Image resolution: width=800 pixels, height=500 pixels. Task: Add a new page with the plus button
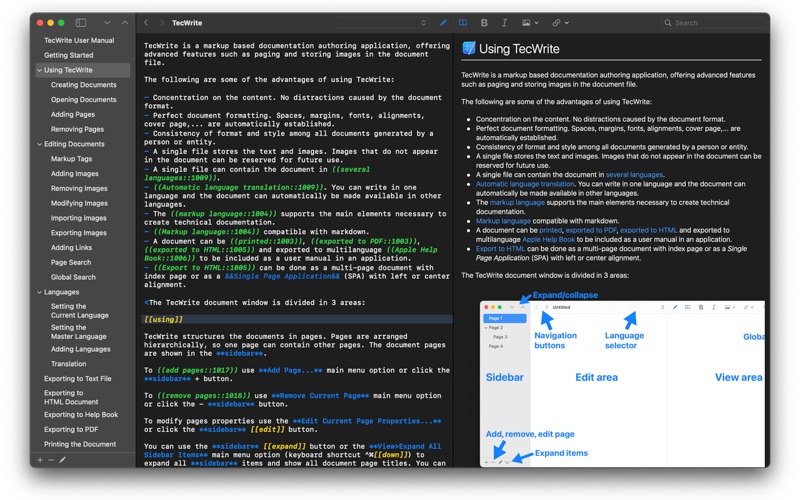click(x=40, y=460)
